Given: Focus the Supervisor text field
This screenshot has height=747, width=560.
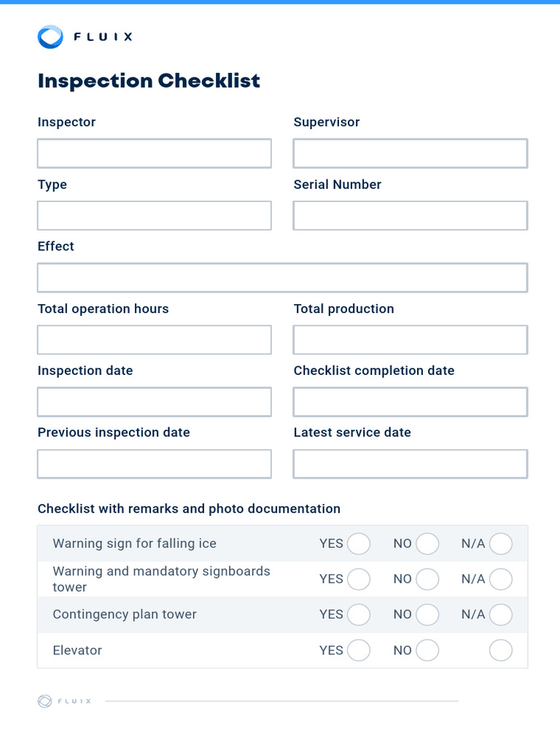Looking at the screenshot, I should pyautogui.click(x=410, y=154).
